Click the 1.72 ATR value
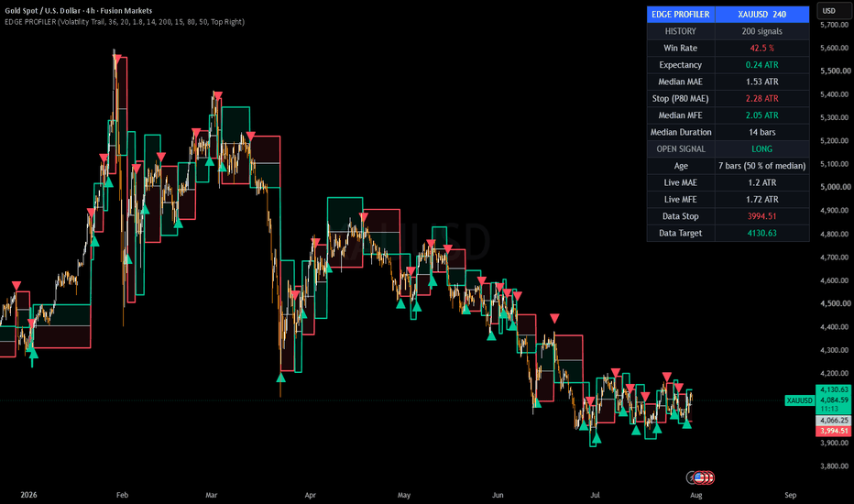Screen dimensions: 854x504 pyautogui.click(x=762, y=200)
